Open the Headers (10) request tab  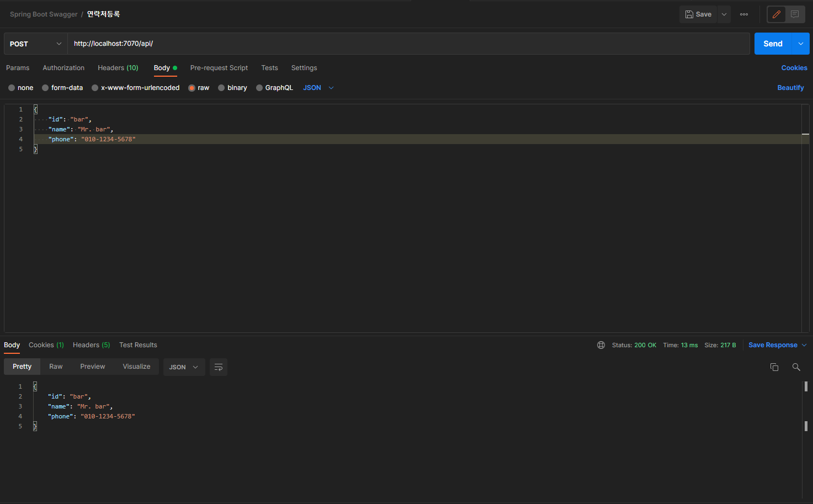tap(118, 68)
